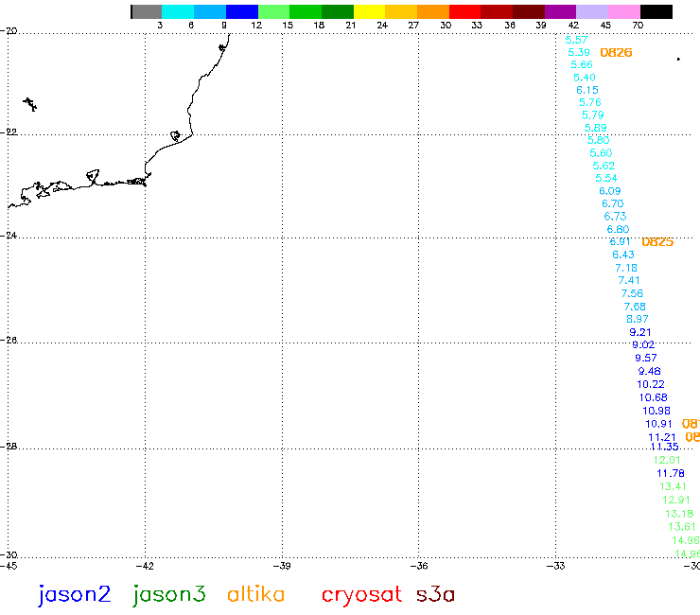Click the green 12.01 value
The height and width of the screenshot is (615, 700).
[668, 461]
